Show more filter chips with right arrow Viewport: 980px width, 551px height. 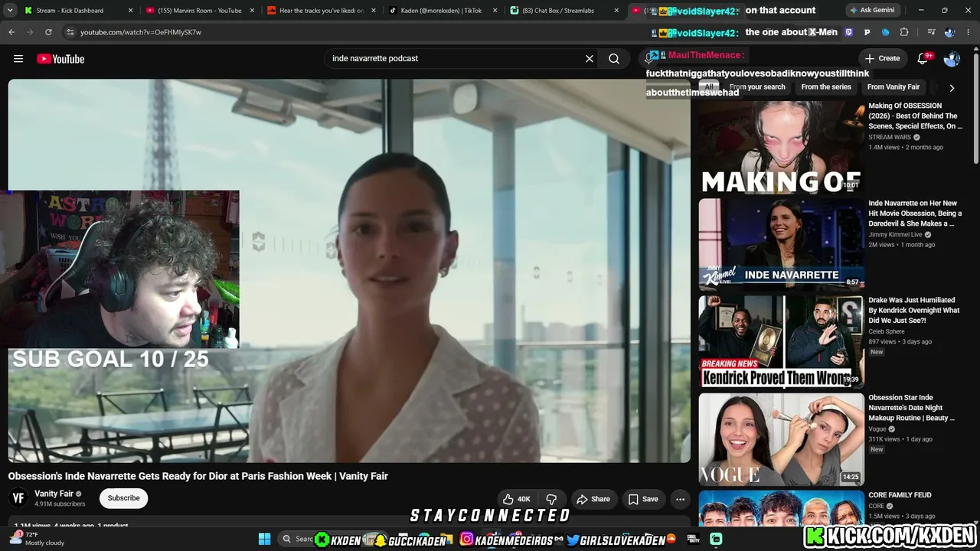952,88
